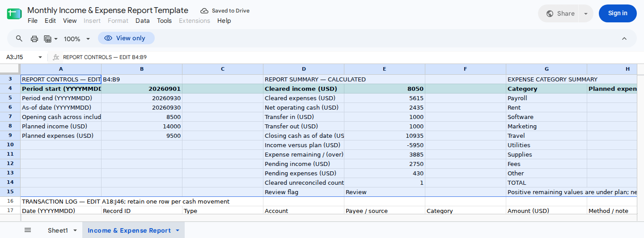Click the As-of date (YYYYMMDD) cell
Screen dimensions: 644x238
61,107
